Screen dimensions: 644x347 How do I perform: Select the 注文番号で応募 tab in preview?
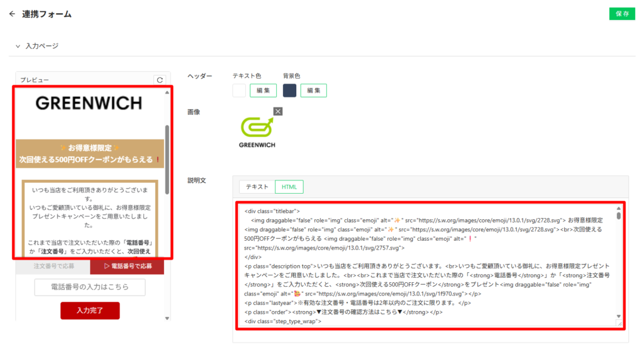point(53,266)
